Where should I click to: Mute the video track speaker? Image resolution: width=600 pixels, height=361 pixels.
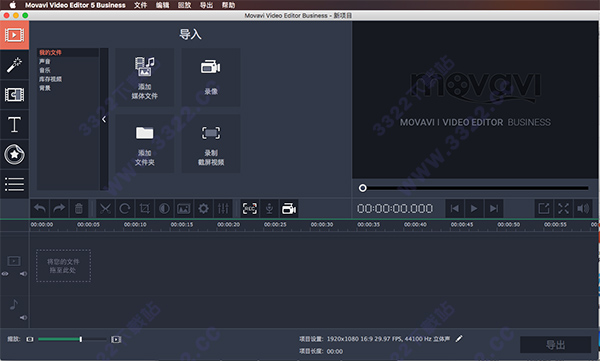[x=23, y=274]
